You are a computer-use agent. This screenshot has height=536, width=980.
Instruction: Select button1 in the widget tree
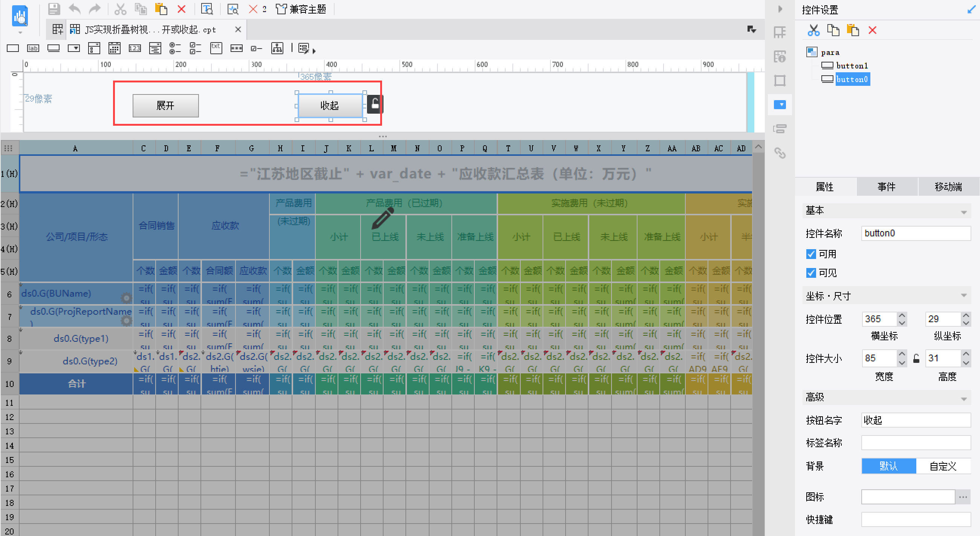pyautogui.click(x=852, y=65)
